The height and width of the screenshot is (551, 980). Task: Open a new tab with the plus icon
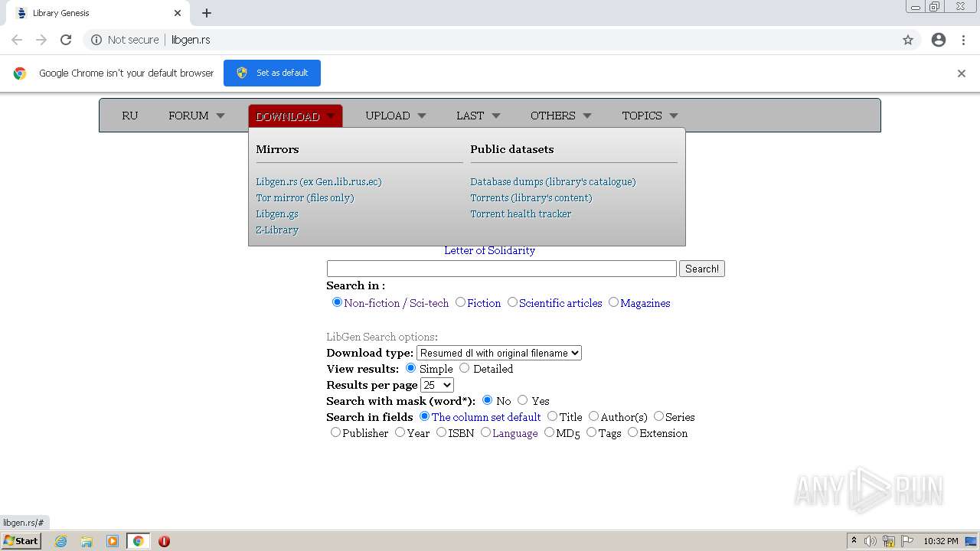pos(207,13)
